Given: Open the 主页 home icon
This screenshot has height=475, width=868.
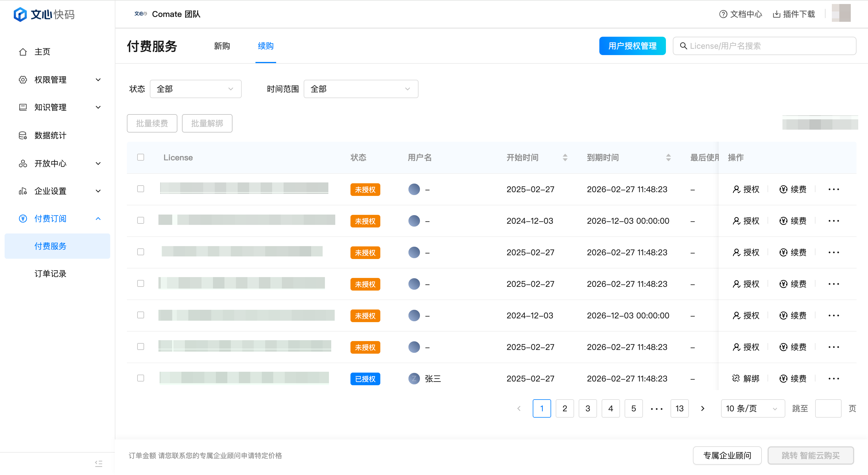Looking at the screenshot, I should click(23, 52).
